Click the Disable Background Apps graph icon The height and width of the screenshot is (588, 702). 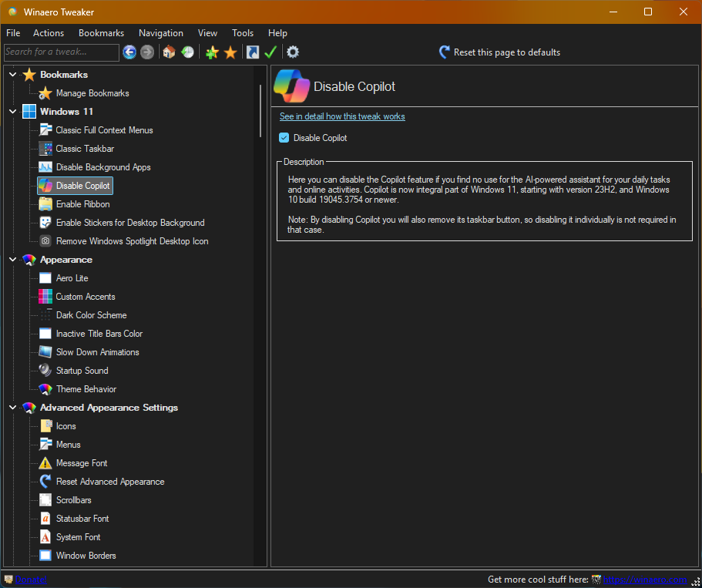45,167
